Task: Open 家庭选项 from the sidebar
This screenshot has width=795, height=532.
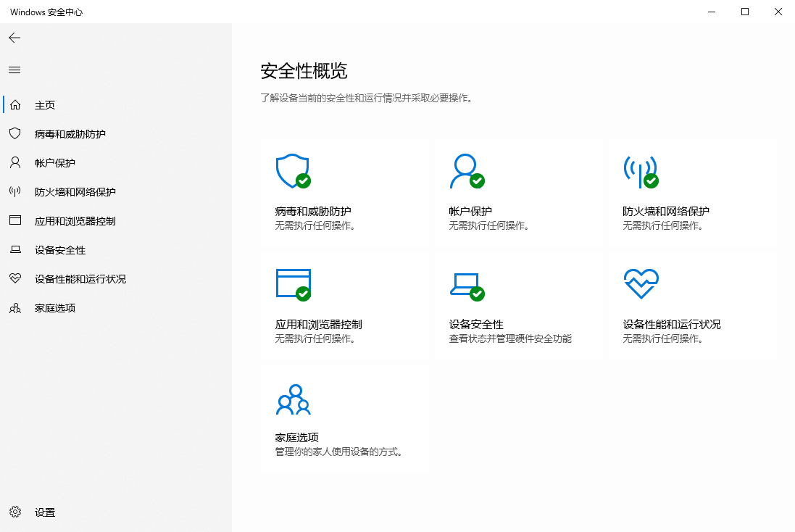Action: tap(54, 307)
